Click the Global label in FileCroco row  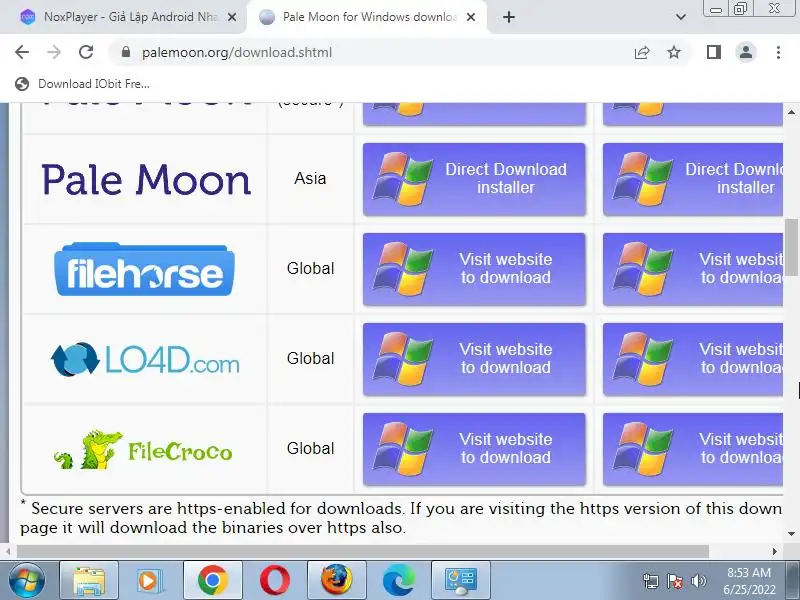tap(310, 448)
